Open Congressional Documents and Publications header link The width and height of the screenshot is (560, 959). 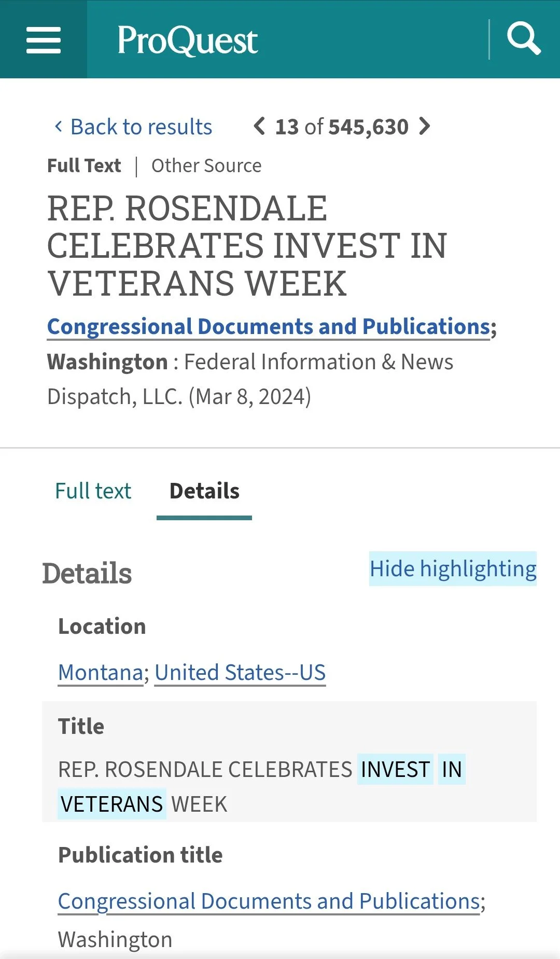click(x=269, y=327)
